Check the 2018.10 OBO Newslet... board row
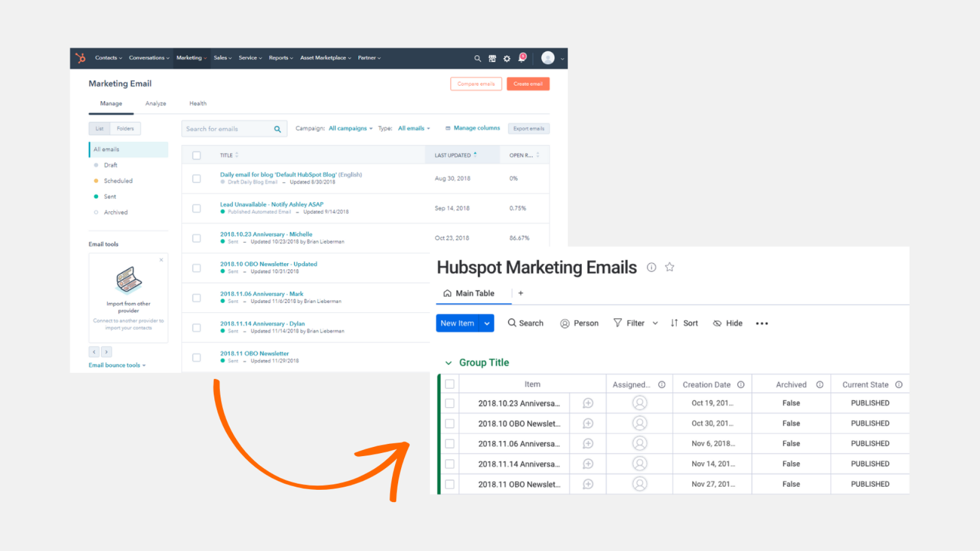 (x=450, y=423)
